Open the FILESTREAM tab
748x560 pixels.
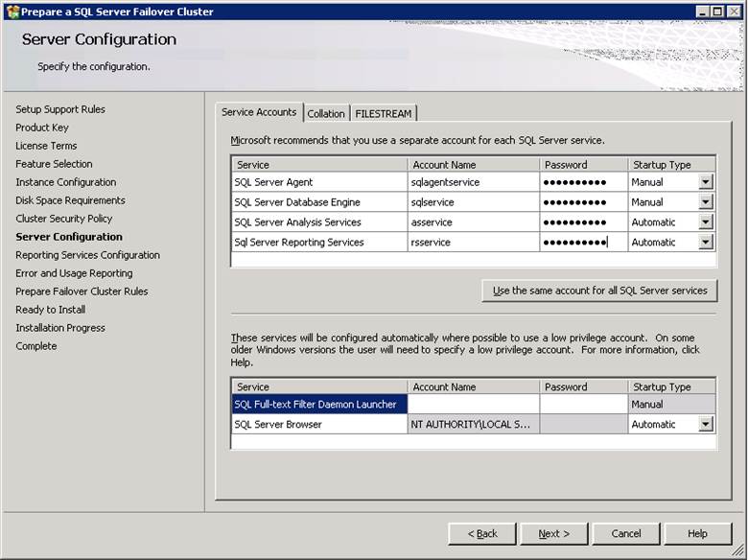(x=384, y=113)
